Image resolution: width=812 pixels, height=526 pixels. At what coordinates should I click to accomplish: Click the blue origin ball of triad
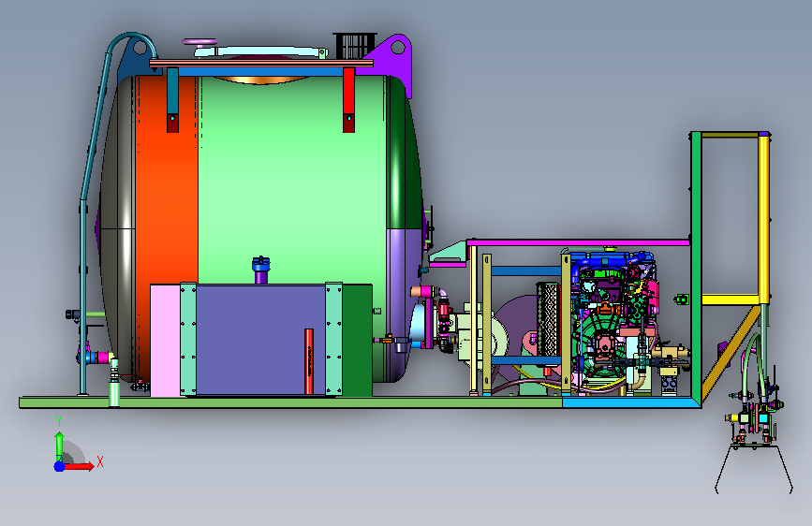[x=60, y=466]
